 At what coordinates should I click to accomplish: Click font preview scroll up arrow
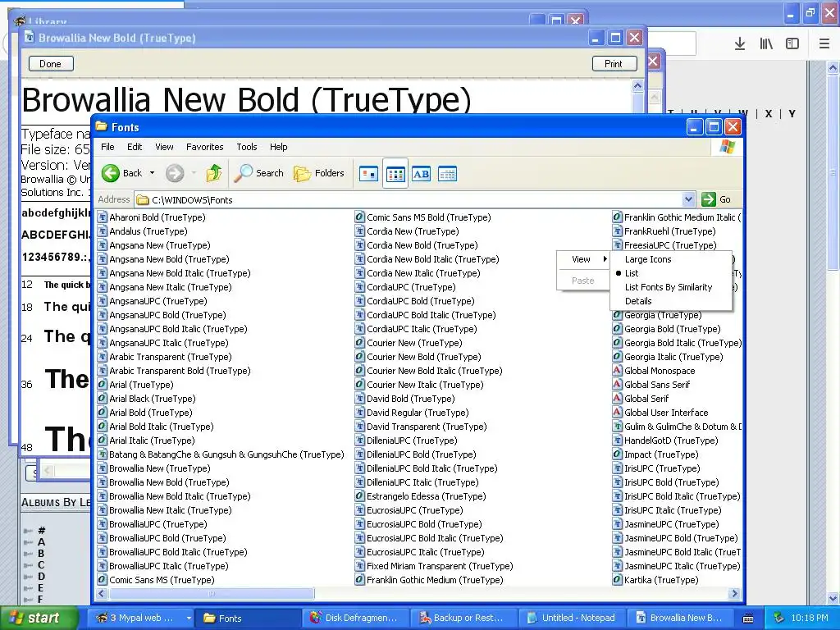click(637, 85)
